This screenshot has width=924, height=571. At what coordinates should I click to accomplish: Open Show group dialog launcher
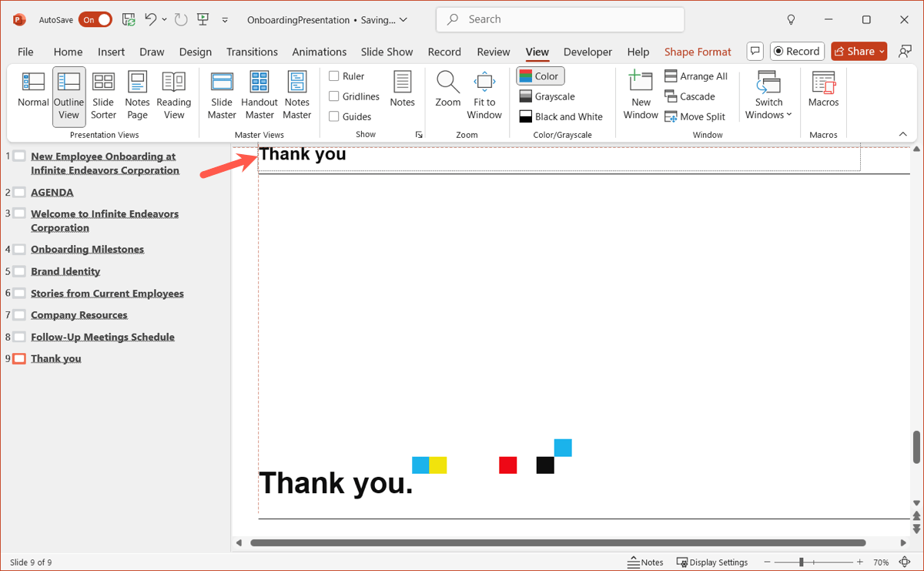419,135
